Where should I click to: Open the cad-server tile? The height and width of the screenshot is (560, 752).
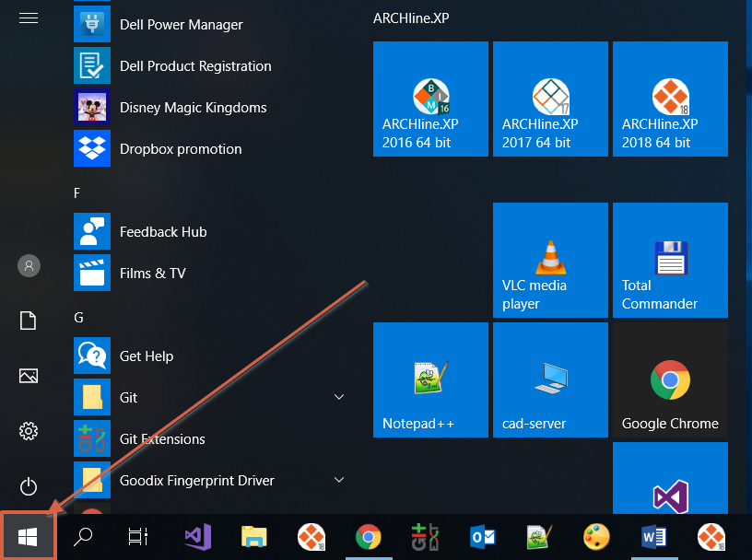550,379
